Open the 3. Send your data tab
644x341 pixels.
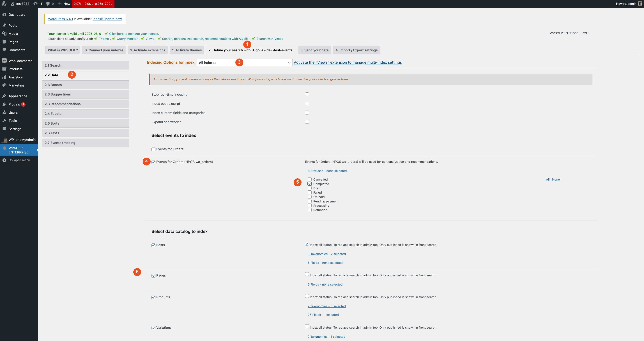click(x=314, y=50)
